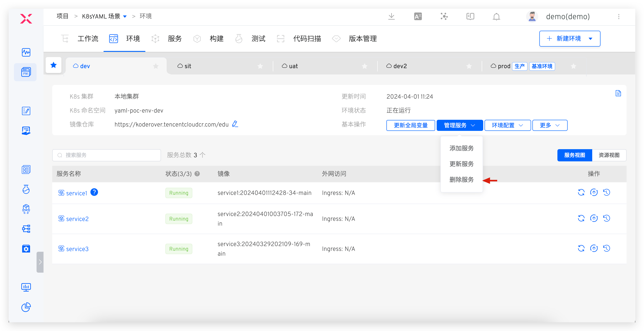Toggle the favorite star on the sit environment
Image resolution: width=644 pixels, height=331 pixels.
260,66
